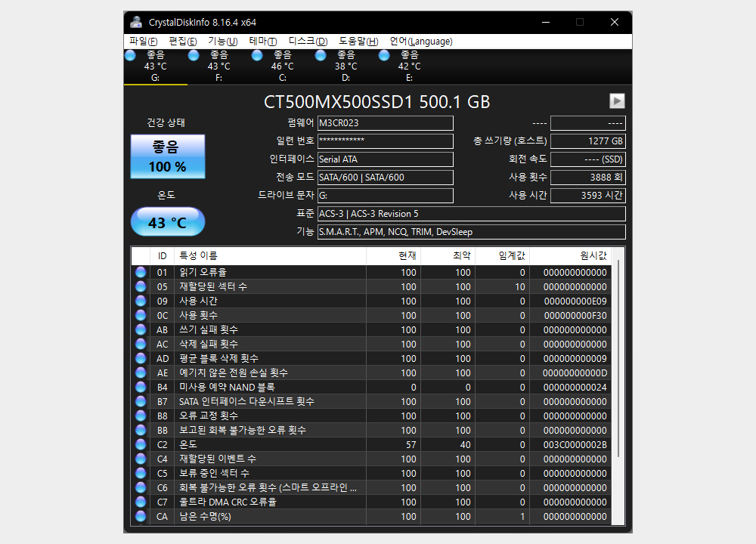Click the 임계값 column header

pos(503,256)
